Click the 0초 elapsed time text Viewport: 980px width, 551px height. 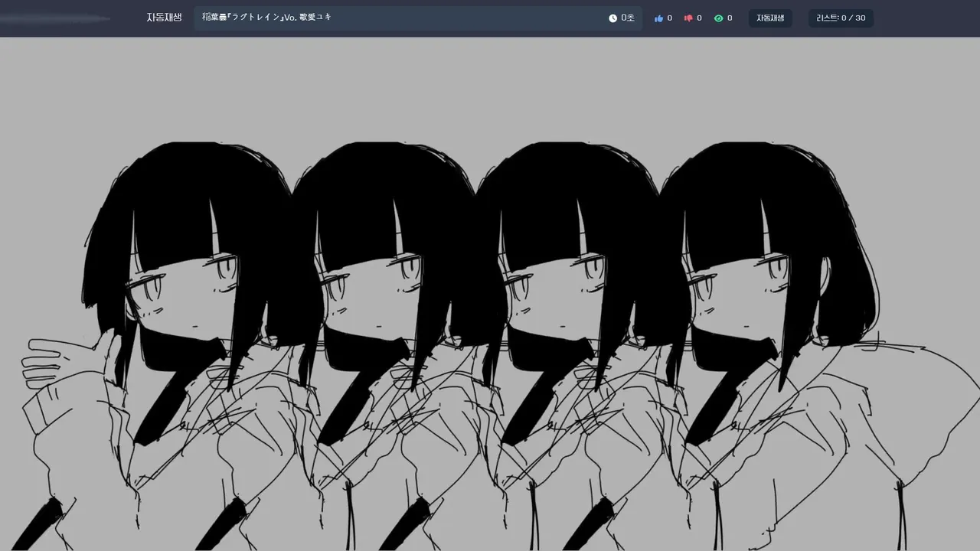[x=628, y=18]
